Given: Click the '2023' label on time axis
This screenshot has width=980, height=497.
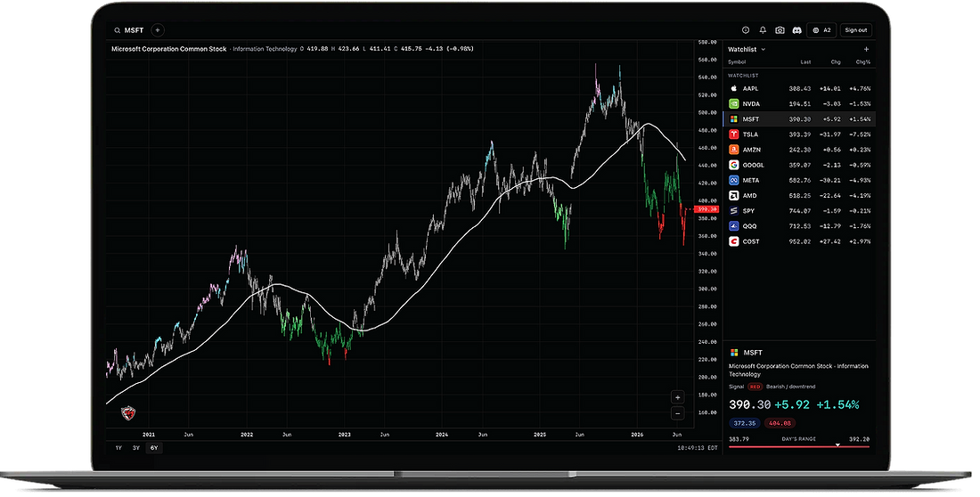Looking at the screenshot, I should [345, 435].
